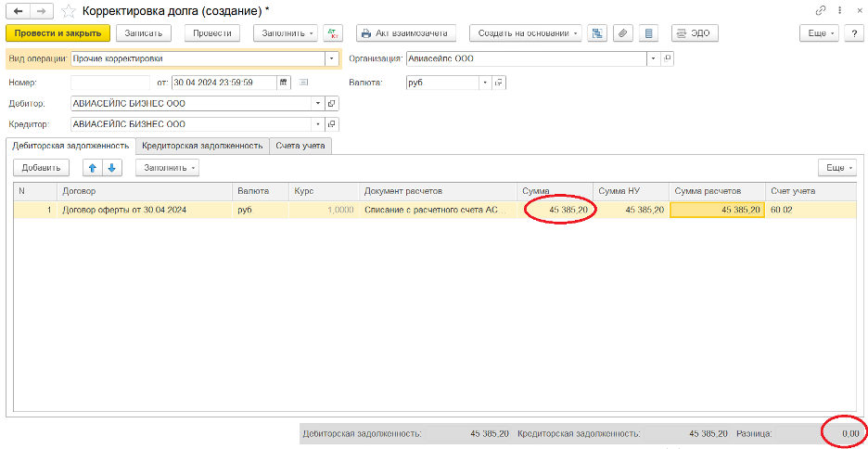This screenshot has width=868, height=449.
Task: Expand the Дебитор dropdown list
Action: 318,104
